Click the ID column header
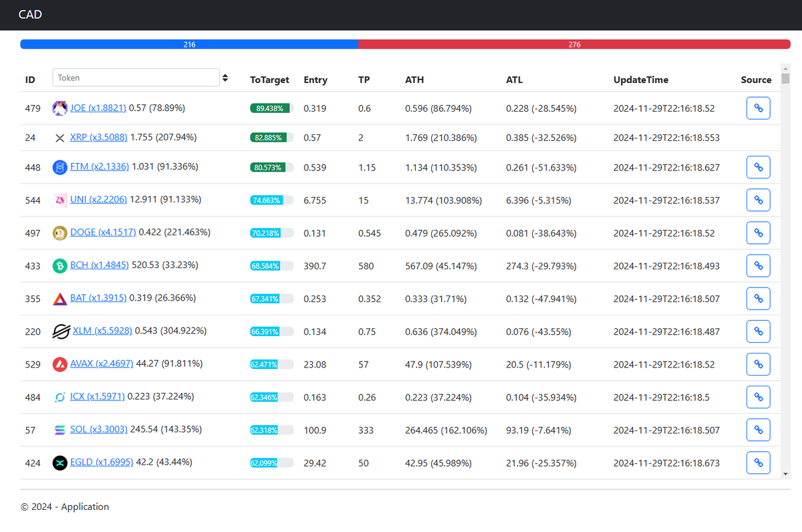Viewport: 802px width, 532px height. [30, 80]
